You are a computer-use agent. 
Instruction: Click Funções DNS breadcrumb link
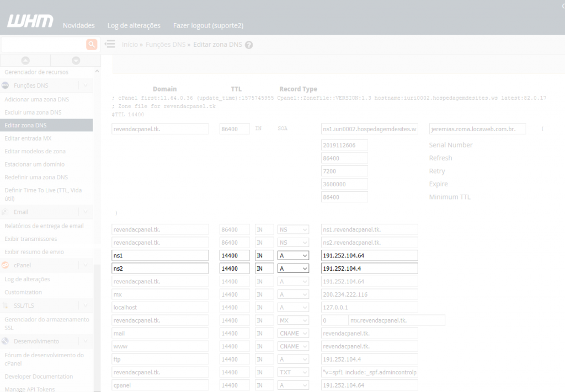coord(166,44)
